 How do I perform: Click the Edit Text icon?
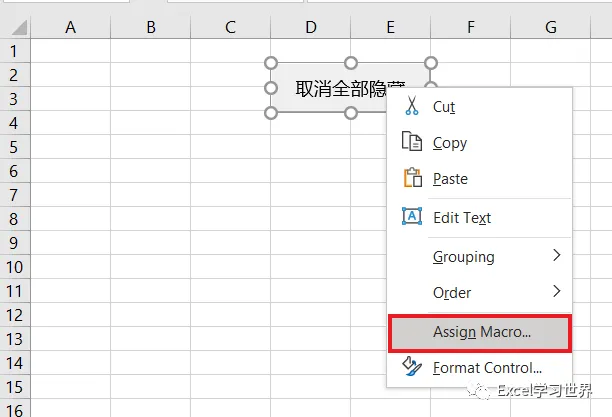[x=411, y=216]
